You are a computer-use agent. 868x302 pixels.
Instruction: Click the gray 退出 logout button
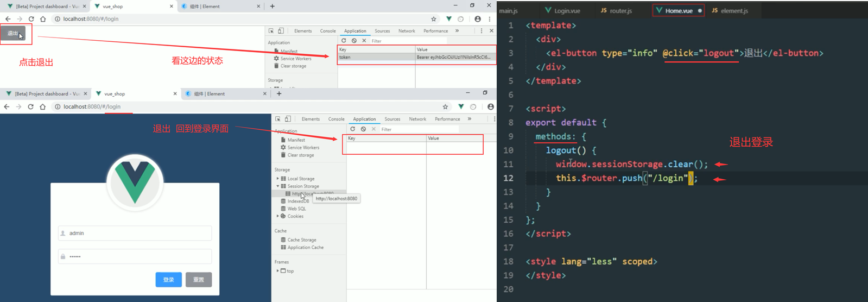13,33
